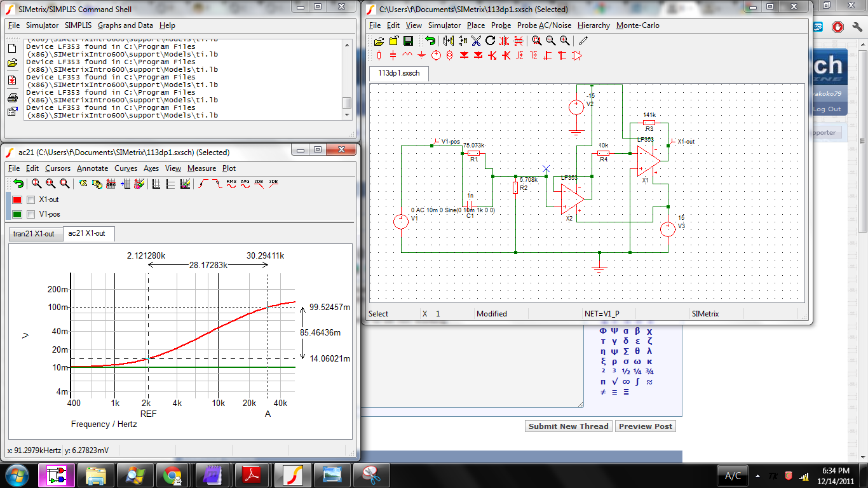Select the pencil wire tool
868x488 pixels.
(x=583, y=41)
